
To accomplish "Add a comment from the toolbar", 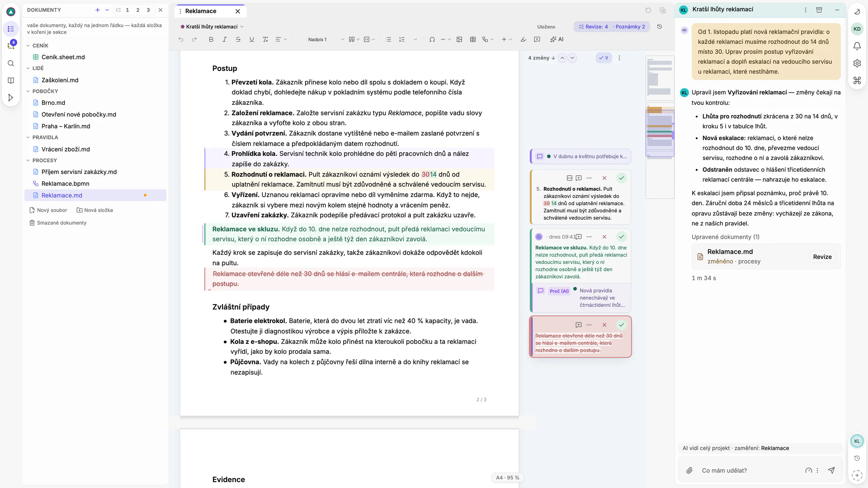I will click(537, 40).
